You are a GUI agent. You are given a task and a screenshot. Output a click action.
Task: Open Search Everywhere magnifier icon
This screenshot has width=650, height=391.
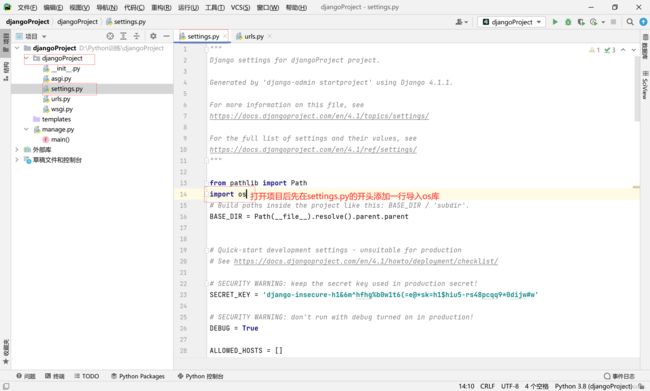click(630, 22)
